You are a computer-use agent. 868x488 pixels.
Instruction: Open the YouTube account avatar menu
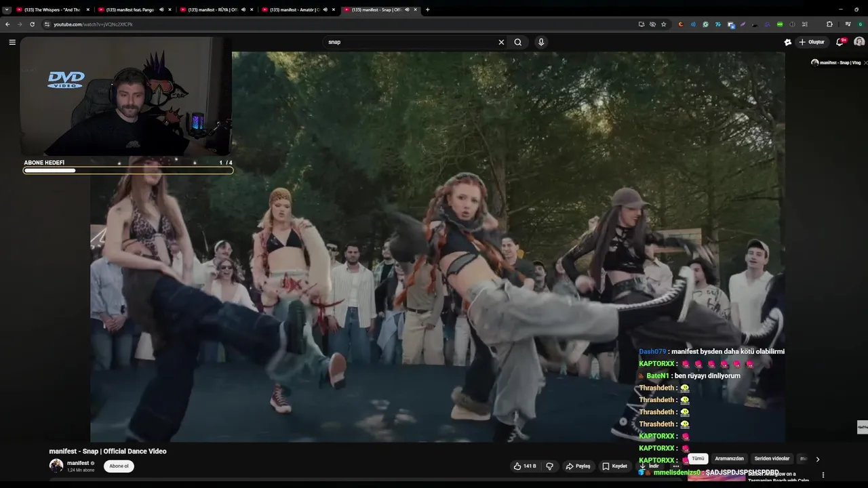pos(859,42)
